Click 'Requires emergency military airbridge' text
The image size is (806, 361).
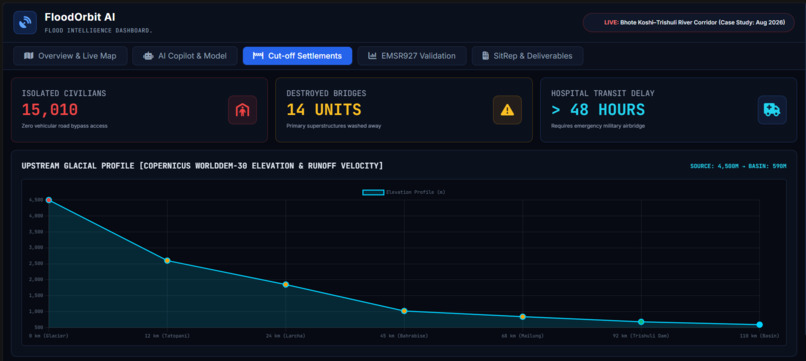click(x=599, y=126)
